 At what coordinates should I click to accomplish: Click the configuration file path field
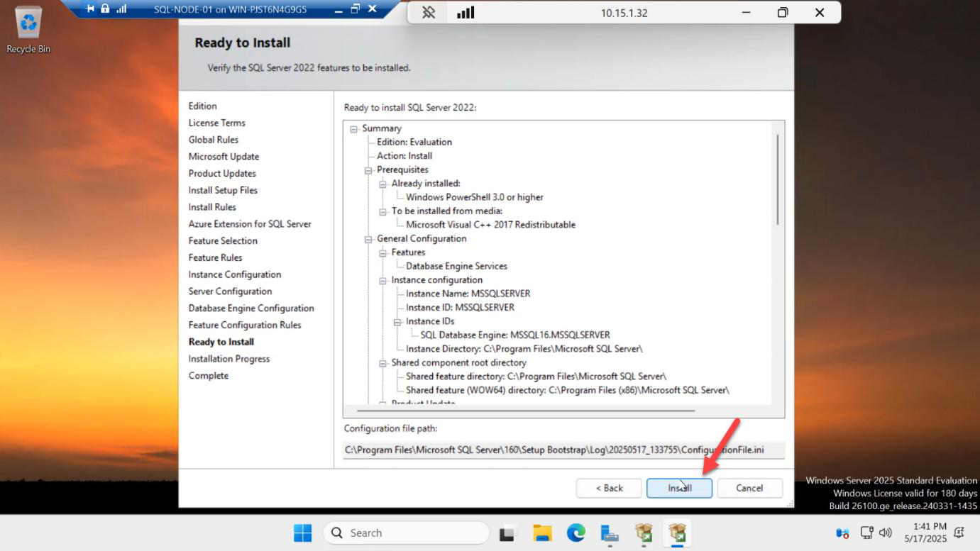point(563,450)
